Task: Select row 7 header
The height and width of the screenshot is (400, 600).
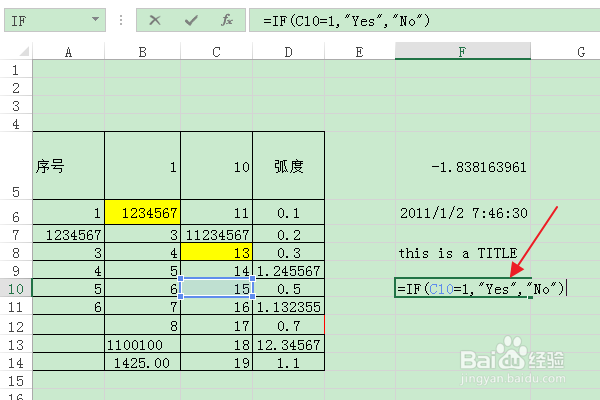Action: (16, 234)
